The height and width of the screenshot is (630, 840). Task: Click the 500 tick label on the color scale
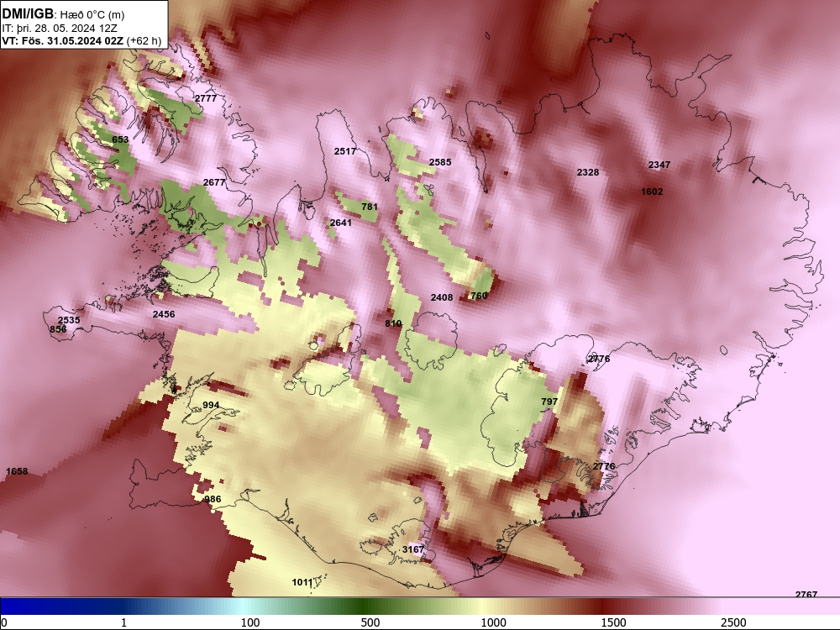pyautogui.click(x=370, y=622)
